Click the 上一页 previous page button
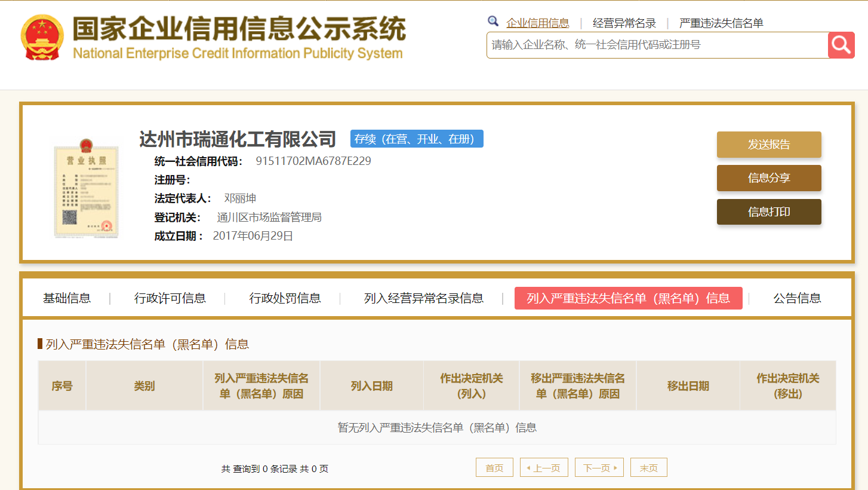This screenshot has width=868, height=490. coord(543,468)
